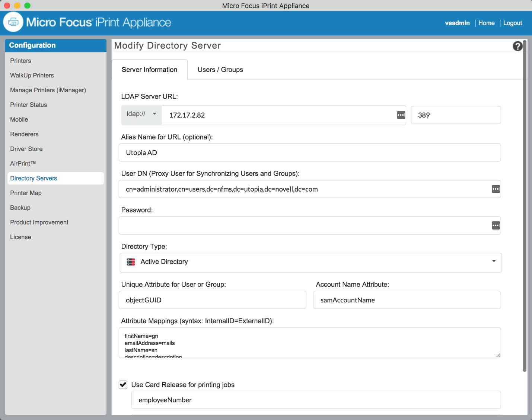Click the macOS window zoom button
The height and width of the screenshot is (420, 532).
click(27, 6)
